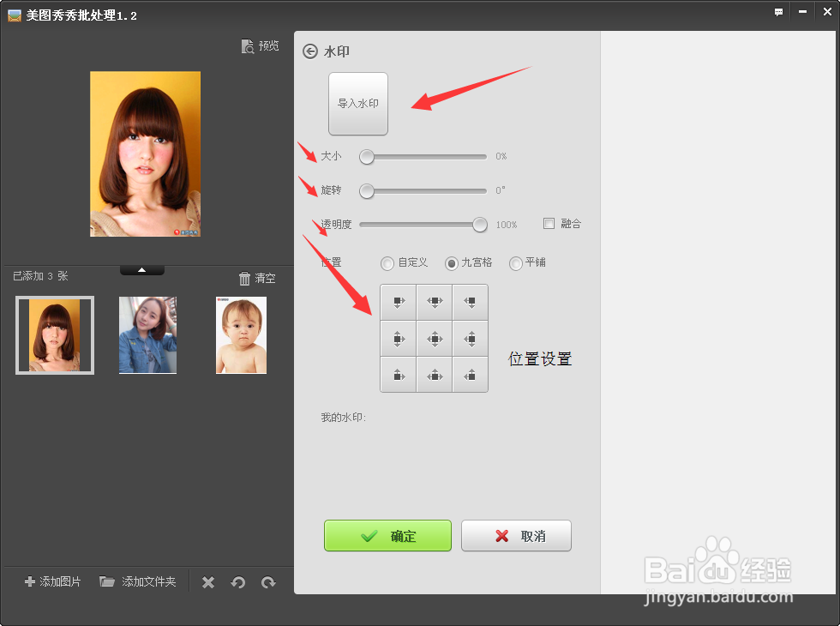This screenshot has height=626, width=840.
Task: Select the 自定义 position radio button
Action: [x=387, y=263]
